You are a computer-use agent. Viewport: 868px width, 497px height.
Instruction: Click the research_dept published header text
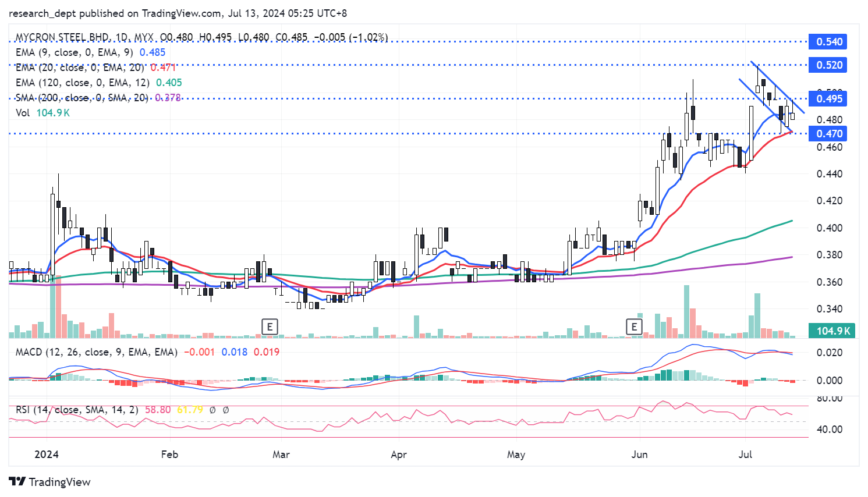[x=68, y=13]
